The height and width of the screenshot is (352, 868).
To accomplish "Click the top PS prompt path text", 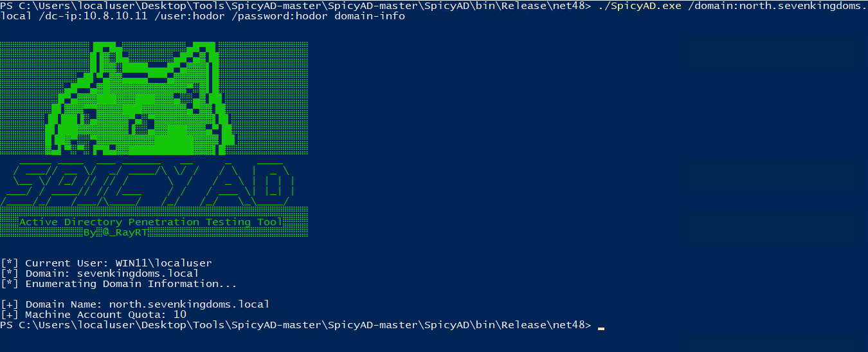I will tap(296, 5).
